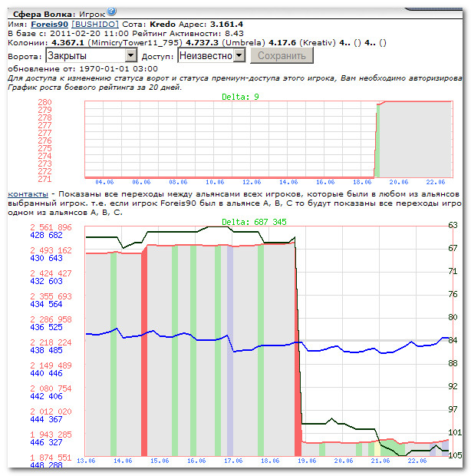471x476 pixels.
Task: Click the 280 value on rating axis
Action: pos(44,102)
